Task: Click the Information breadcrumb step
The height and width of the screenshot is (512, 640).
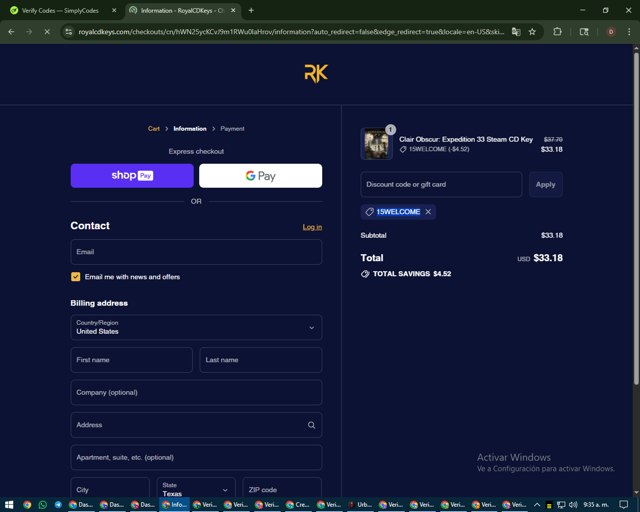Action: (190, 129)
